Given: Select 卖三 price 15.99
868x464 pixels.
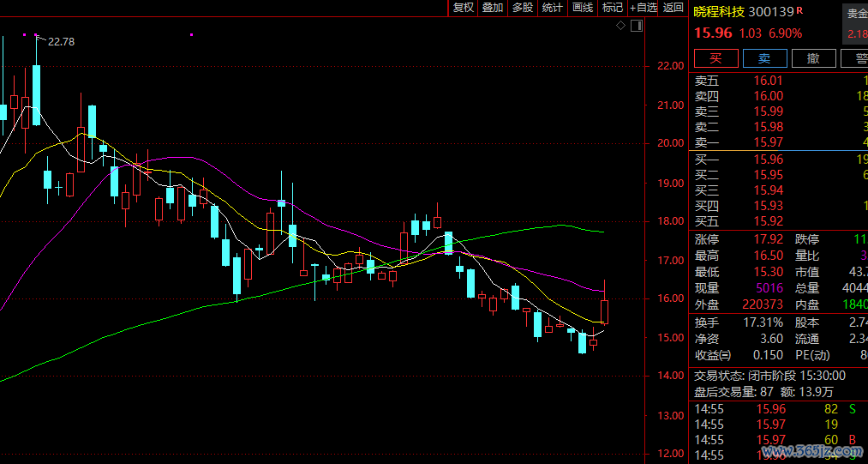Looking at the screenshot, I should pos(769,111).
